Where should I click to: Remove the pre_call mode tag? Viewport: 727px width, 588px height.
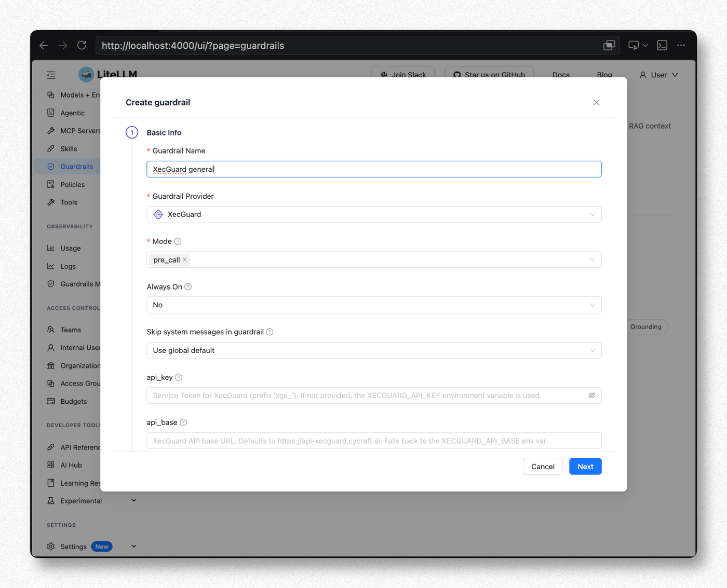coord(185,259)
